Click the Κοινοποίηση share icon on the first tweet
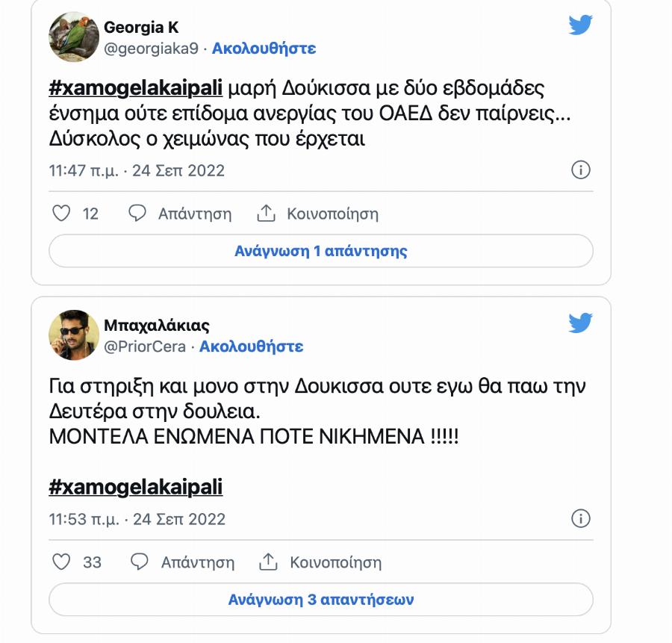Image resolution: width=672 pixels, height=643 pixels. 267,214
